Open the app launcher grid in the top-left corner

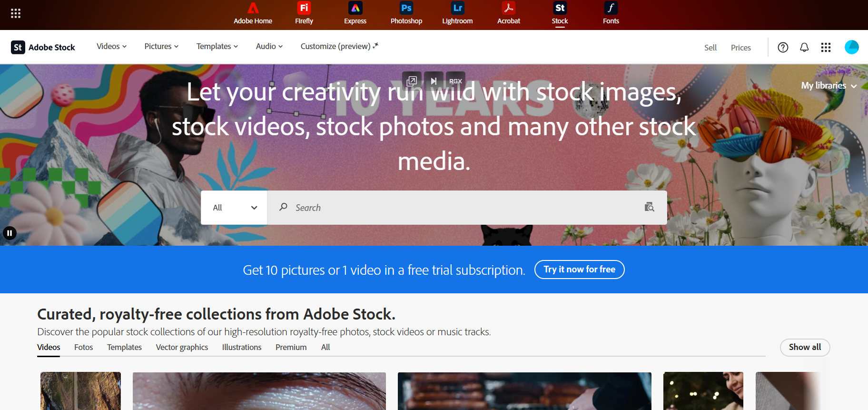pyautogui.click(x=16, y=13)
